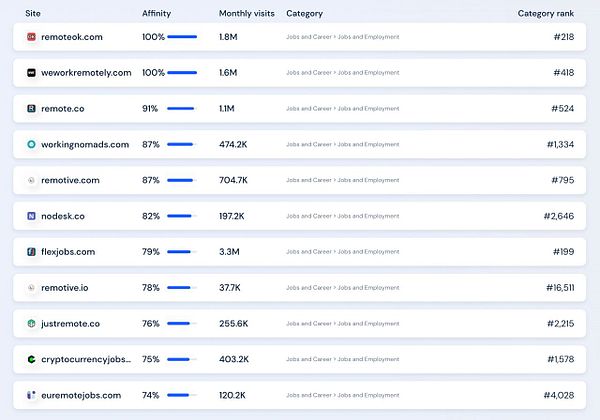
Task: Select the 1.8M monthly visits value
Action: point(228,37)
